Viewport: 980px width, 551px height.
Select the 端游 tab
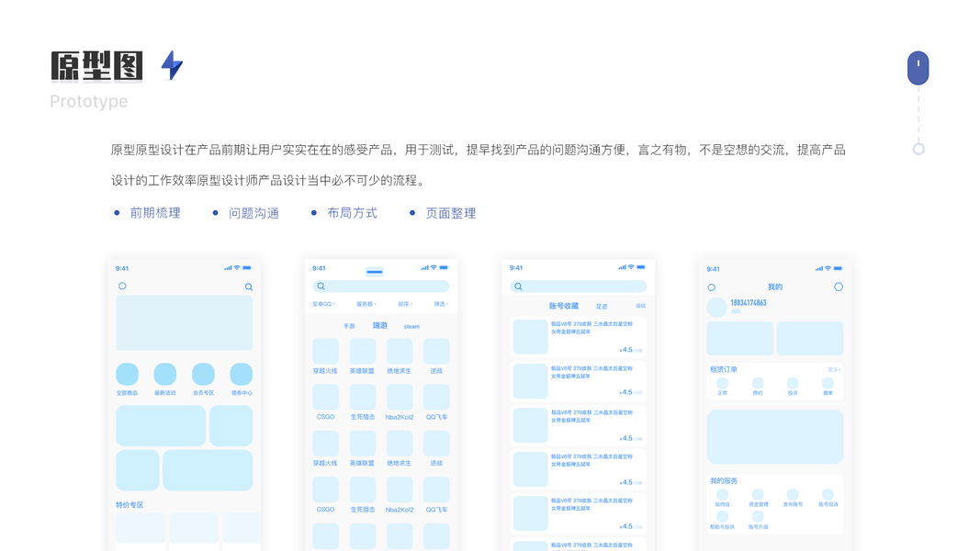coord(380,325)
